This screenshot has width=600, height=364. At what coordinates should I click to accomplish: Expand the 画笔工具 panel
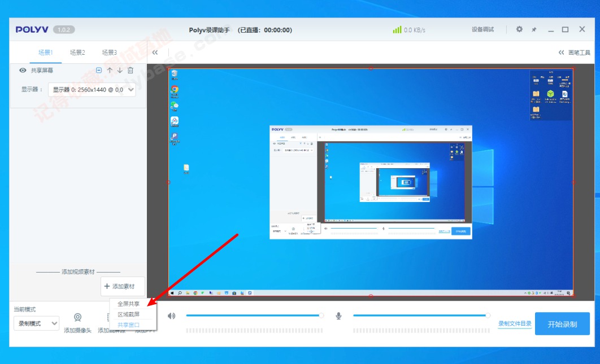(x=575, y=52)
